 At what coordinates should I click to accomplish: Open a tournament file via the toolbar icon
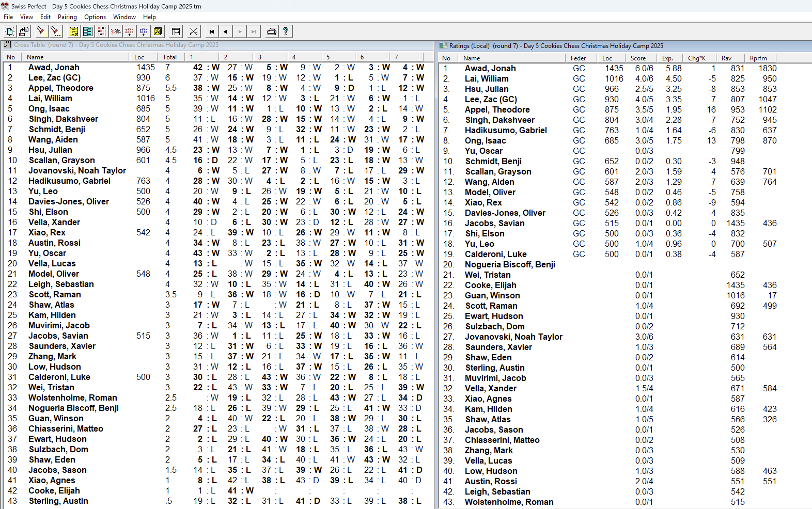tap(24, 31)
